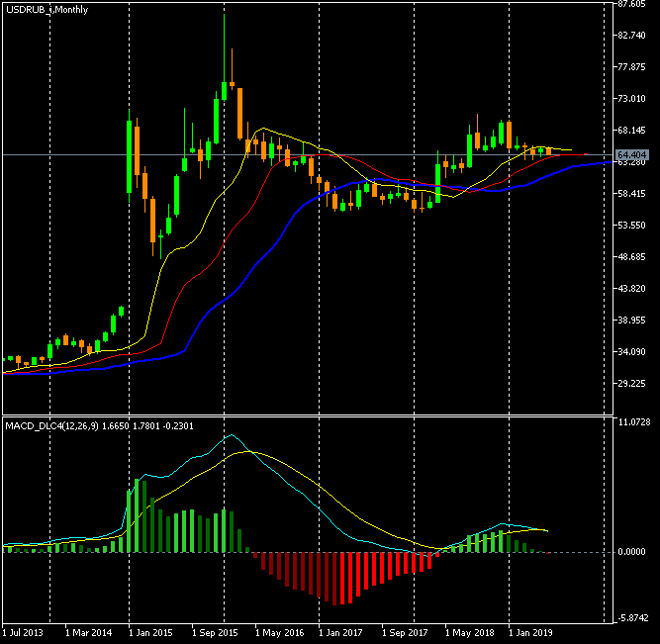Screen dimensions: 660x644
Task: Click the 53.550 price axis value
Action: tap(631, 226)
